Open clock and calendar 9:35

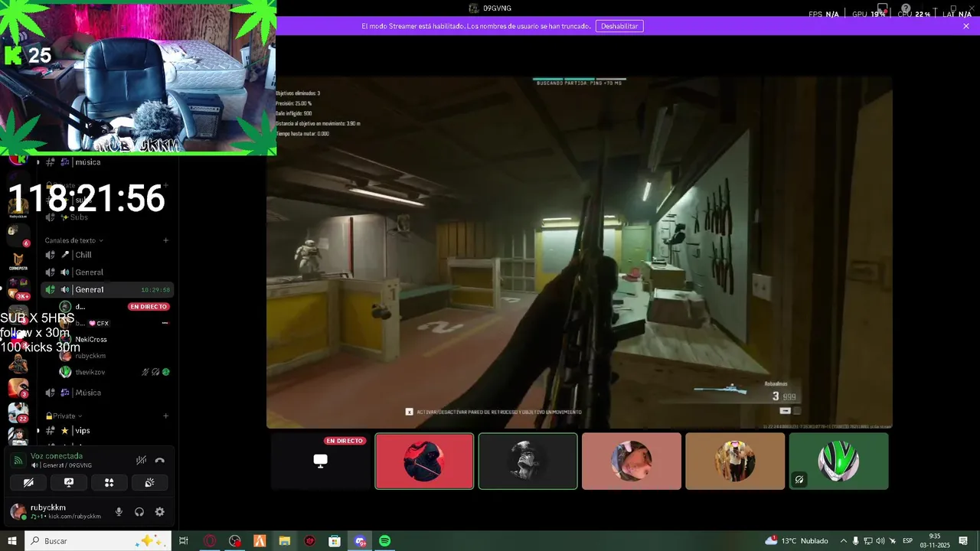pyautogui.click(x=935, y=541)
